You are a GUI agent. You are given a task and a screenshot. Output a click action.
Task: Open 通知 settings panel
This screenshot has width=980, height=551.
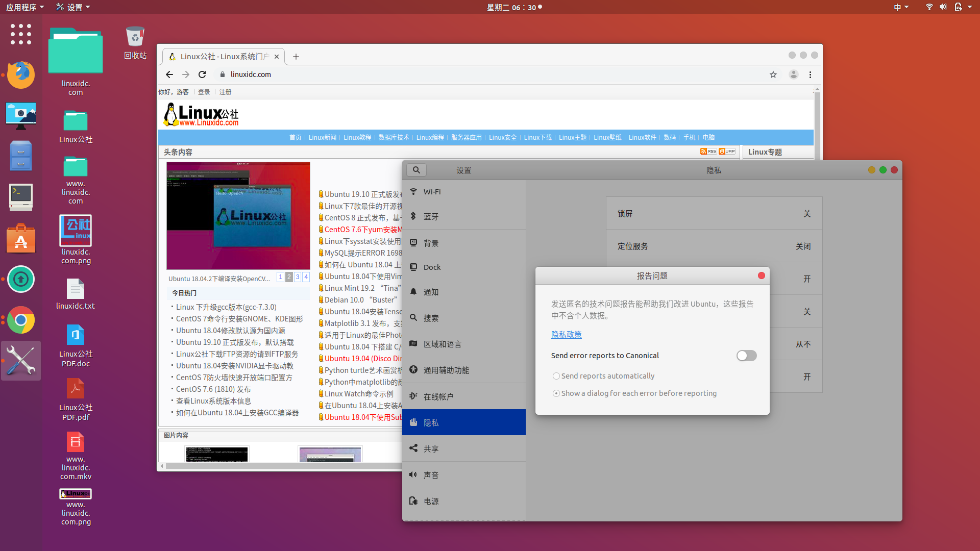coord(463,292)
